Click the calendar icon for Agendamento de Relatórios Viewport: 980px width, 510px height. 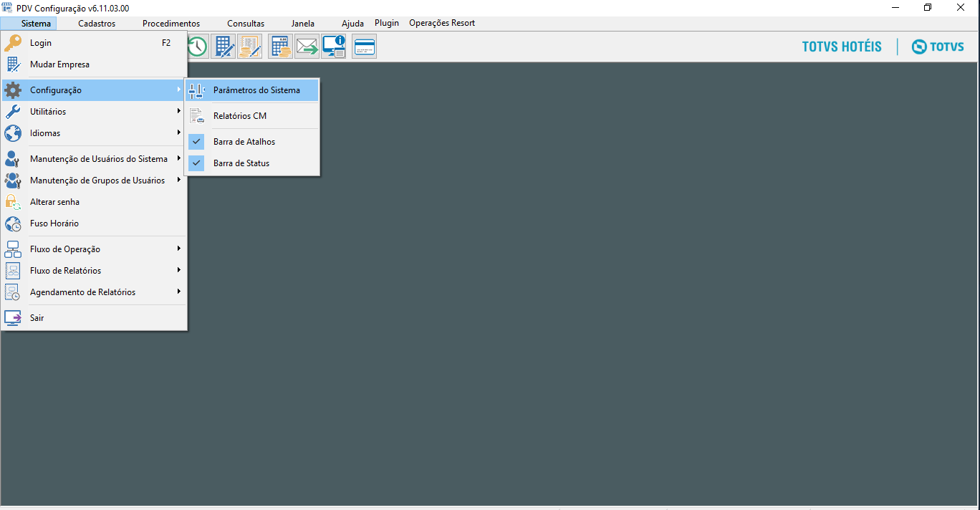tap(13, 292)
